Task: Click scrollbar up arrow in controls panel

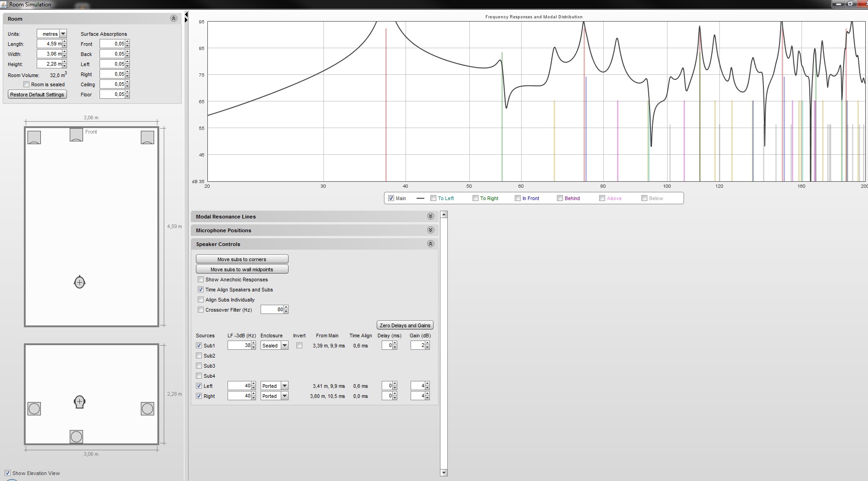Action: (444, 214)
